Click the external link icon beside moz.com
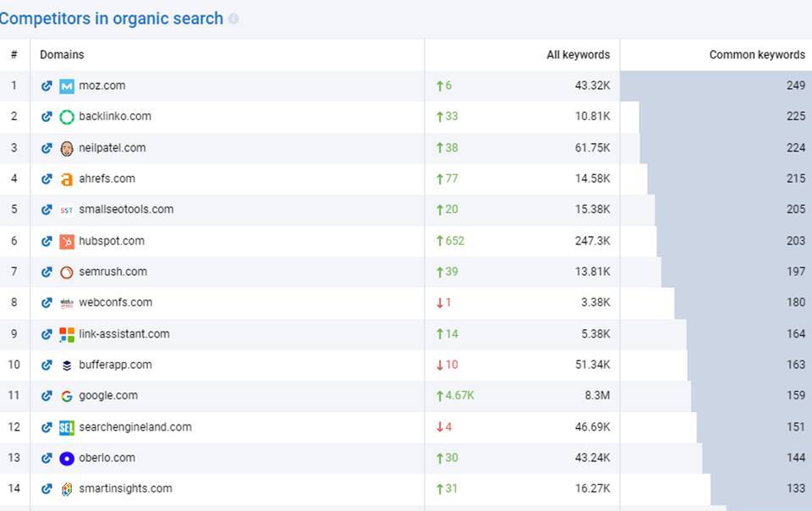Image resolution: width=812 pixels, height=511 pixels. (x=47, y=85)
